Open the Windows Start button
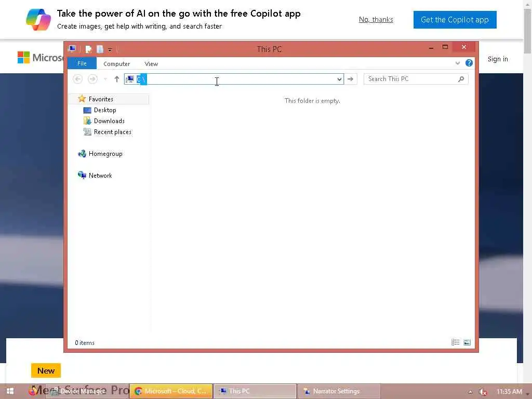 click(x=10, y=391)
